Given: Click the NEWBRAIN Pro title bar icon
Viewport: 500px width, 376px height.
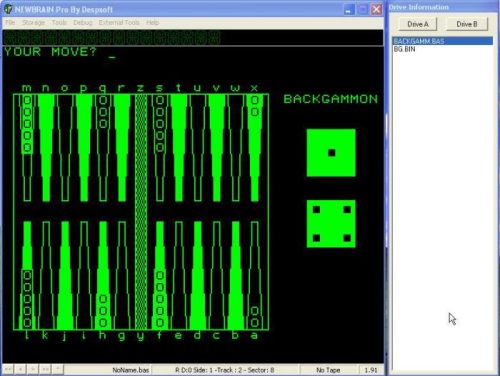Looking at the screenshot, I should (8, 9).
